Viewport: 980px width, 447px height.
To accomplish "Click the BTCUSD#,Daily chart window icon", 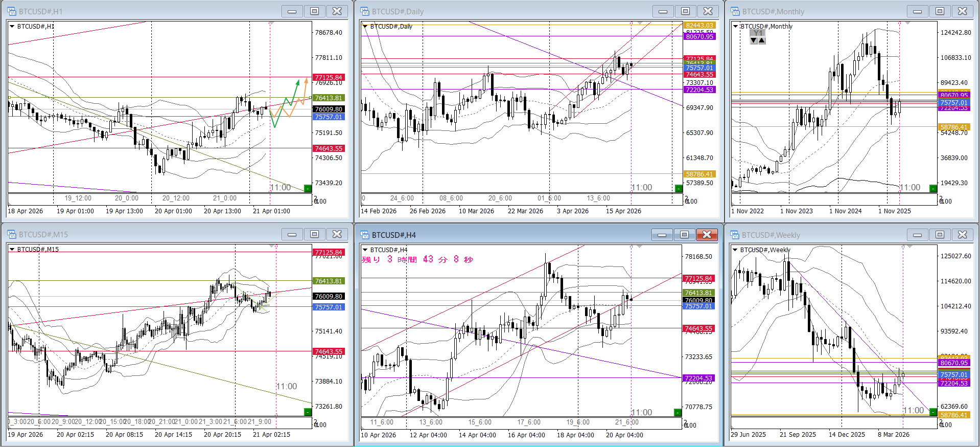I will 364,11.
